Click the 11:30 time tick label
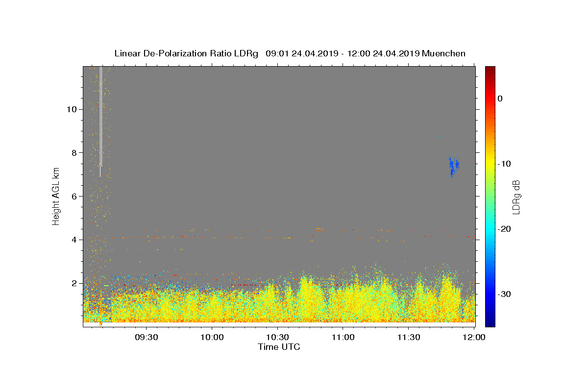588x392 pixels. 409,338
